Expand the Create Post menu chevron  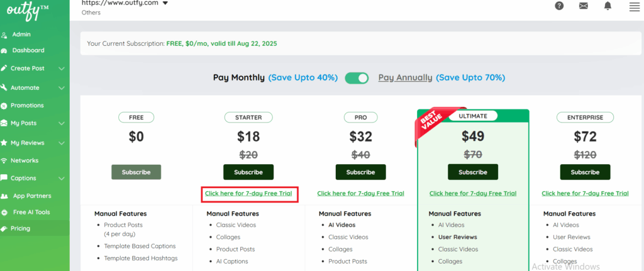(62, 69)
